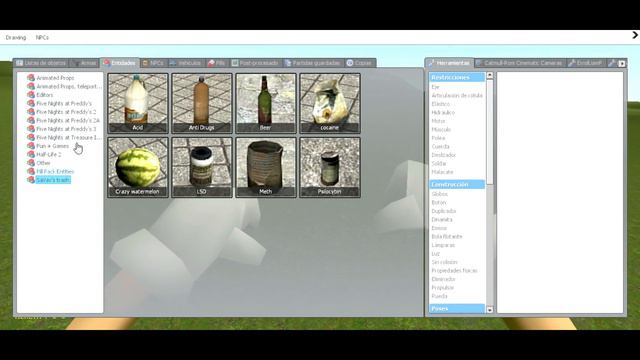This screenshot has height=360, width=640.
Task: Spawn the Crazy watermelon entity
Action: point(138,167)
